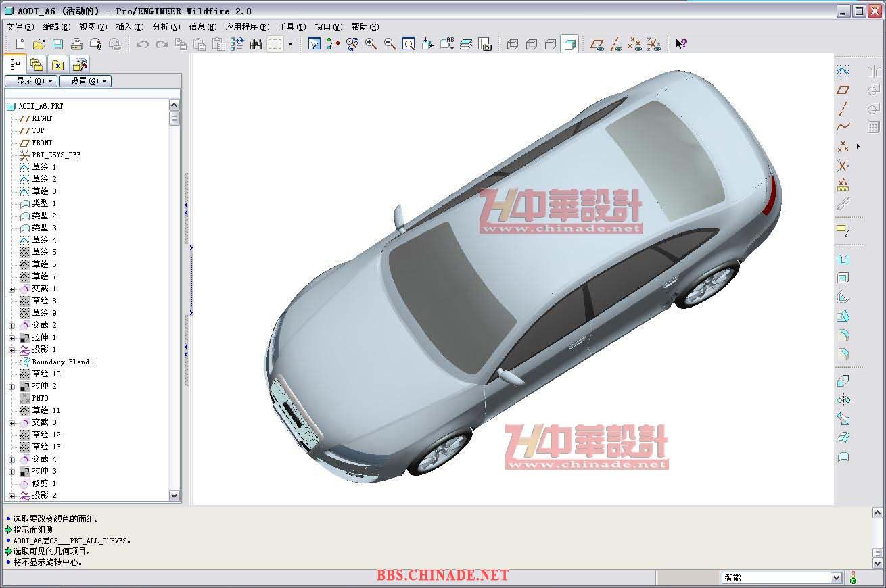Click the 设置 button above model tree

[x=85, y=81]
